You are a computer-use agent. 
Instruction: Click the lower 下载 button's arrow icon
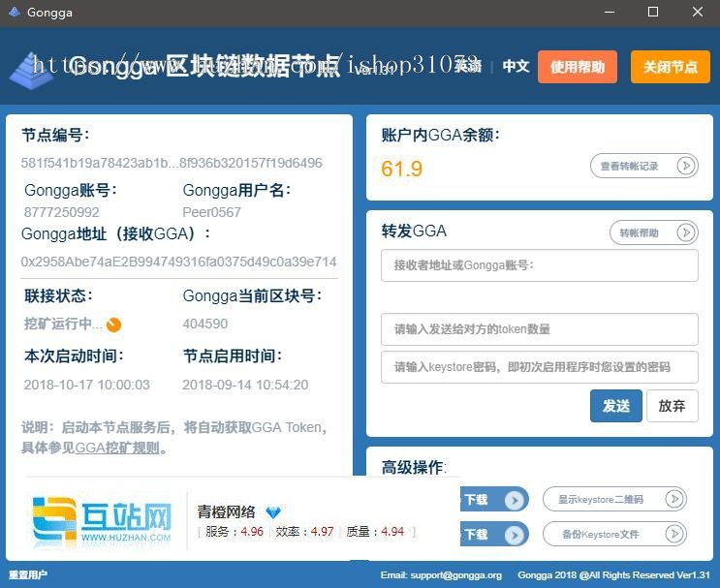515,535
